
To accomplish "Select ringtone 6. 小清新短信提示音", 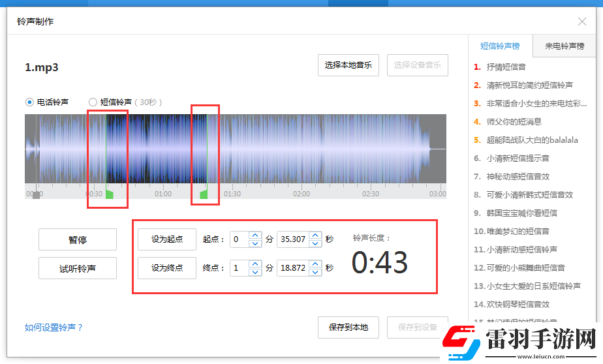I will (512, 159).
